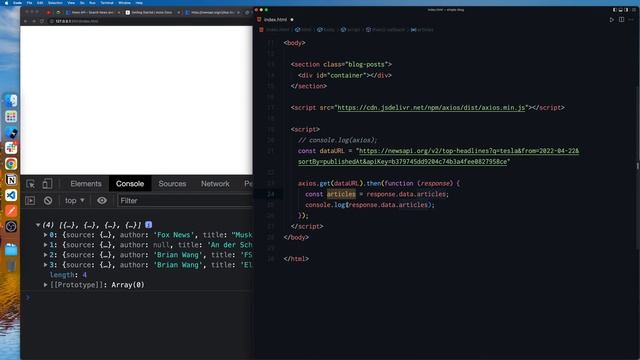
Task: Open the Apple menu
Action: [6, 3]
